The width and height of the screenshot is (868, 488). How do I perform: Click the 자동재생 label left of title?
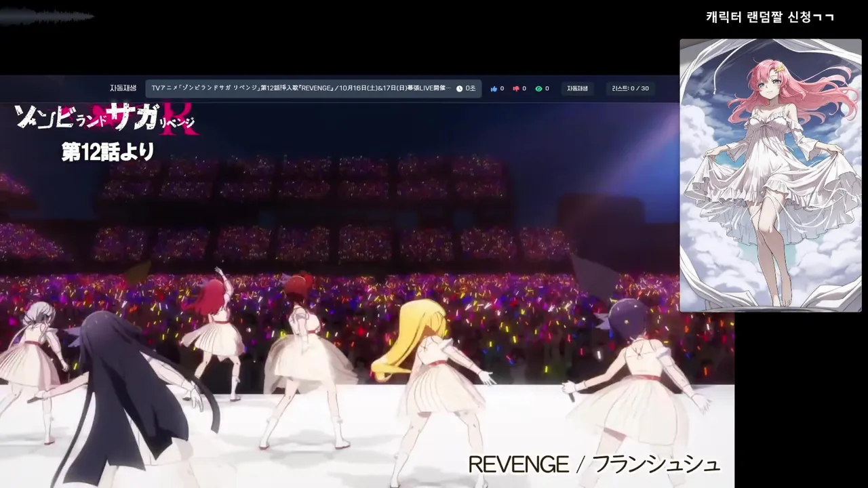coord(123,88)
